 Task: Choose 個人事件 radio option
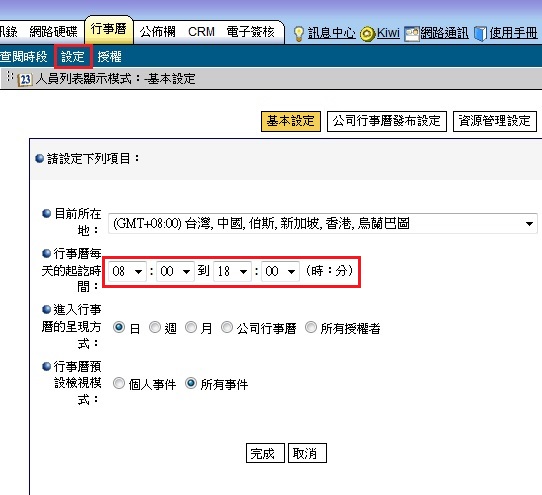point(119,383)
